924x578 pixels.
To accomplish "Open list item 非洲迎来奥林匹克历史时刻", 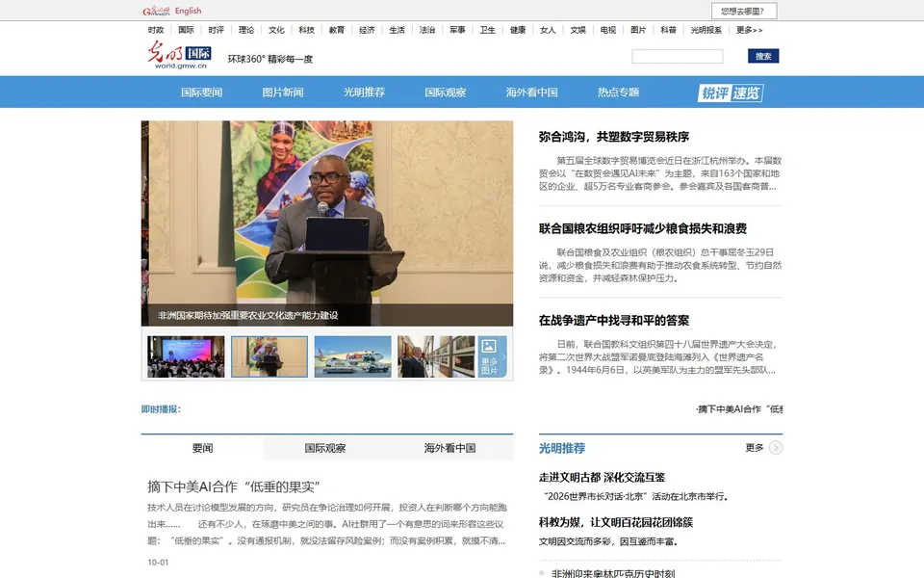I will 613,573.
